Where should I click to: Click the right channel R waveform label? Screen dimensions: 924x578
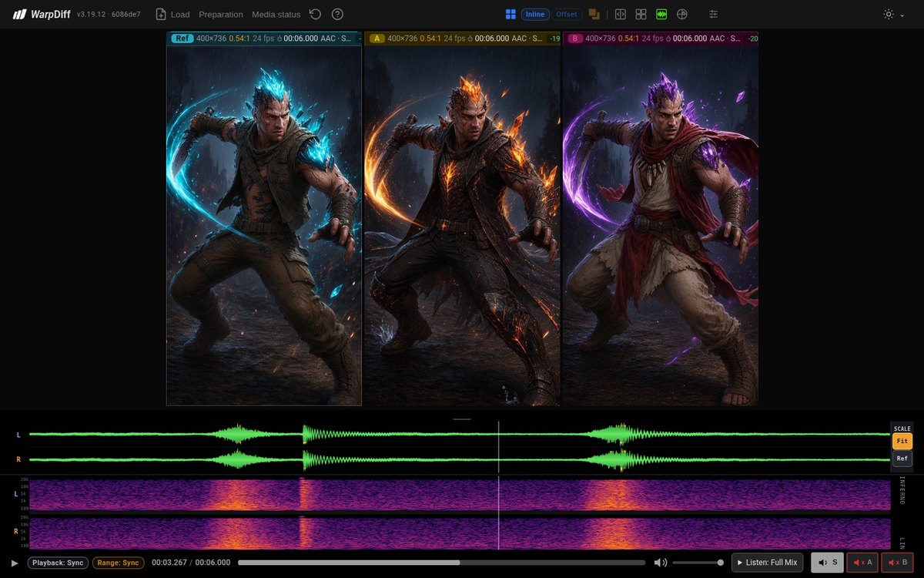(x=18, y=460)
